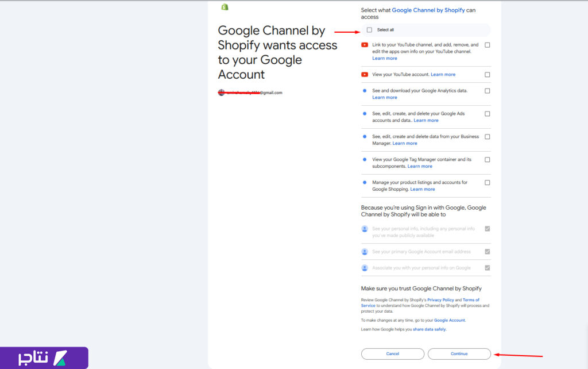Click the red YouTube icon beside Link to your YouTube channel
The height and width of the screenshot is (369, 588).
point(365,45)
